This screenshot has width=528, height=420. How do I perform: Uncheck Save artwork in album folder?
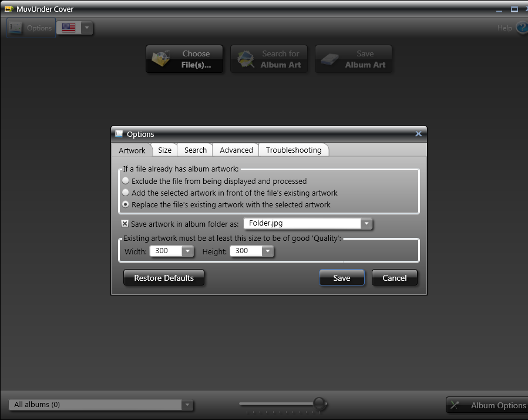pyautogui.click(x=125, y=224)
